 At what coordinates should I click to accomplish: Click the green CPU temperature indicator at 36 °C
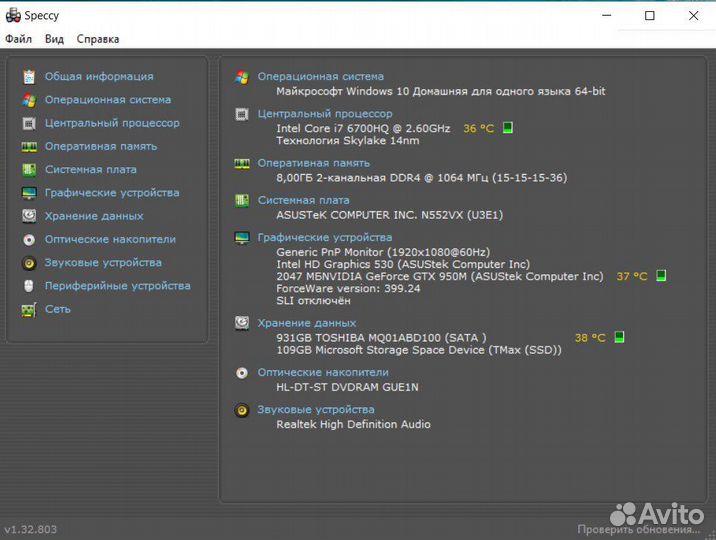(508, 128)
